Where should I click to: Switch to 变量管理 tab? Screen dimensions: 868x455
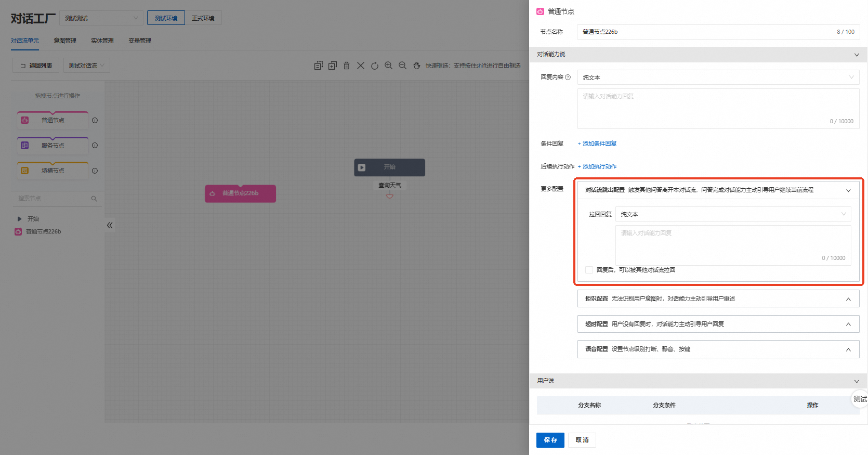coord(140,41)
